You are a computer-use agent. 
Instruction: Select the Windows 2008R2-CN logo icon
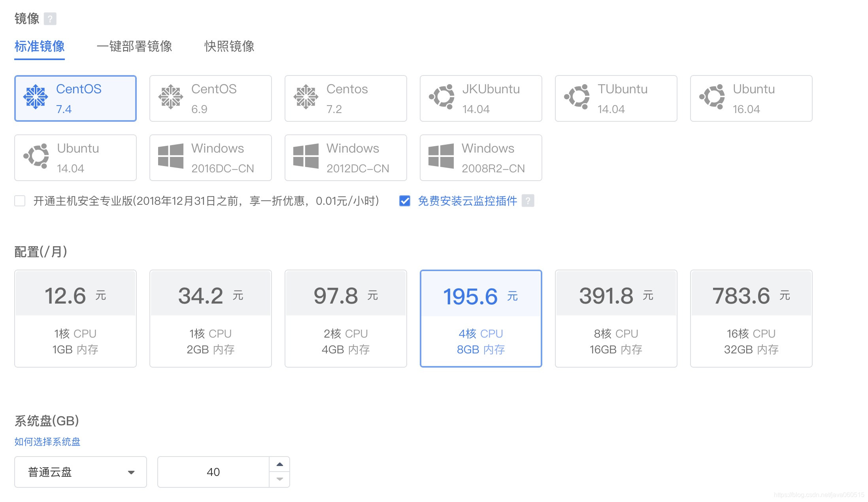click(x=441, y=156)
